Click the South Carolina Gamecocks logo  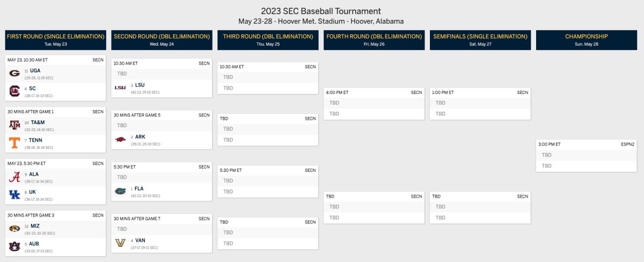pyautogui.click(x=14, y=91)
